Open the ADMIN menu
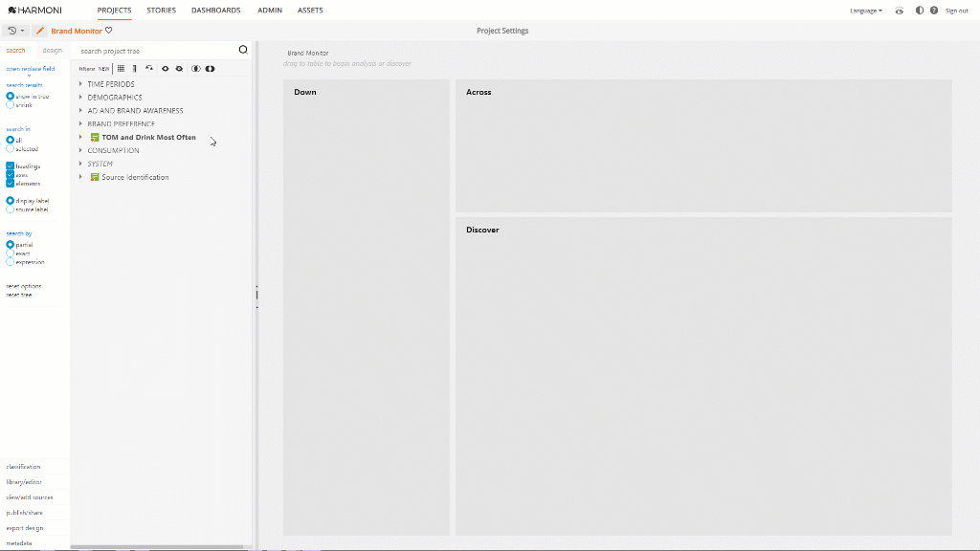This screenshot has height=551, width=980. [269, 10]
